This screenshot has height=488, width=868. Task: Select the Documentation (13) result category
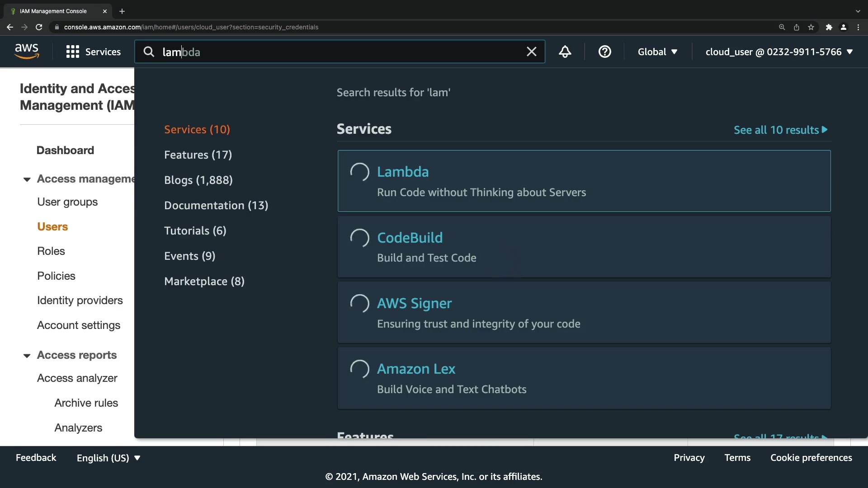(x=216, y=205)
